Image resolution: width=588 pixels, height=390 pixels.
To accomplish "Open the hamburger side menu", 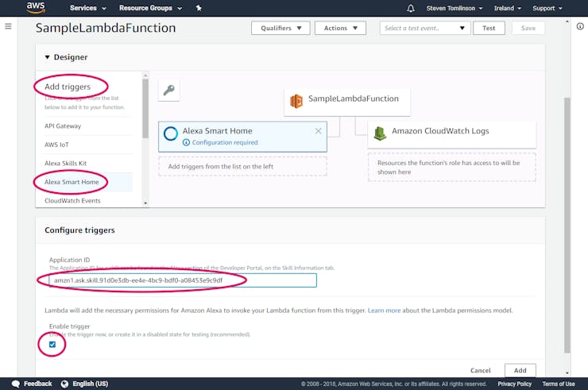I will [x=8, y=26].
